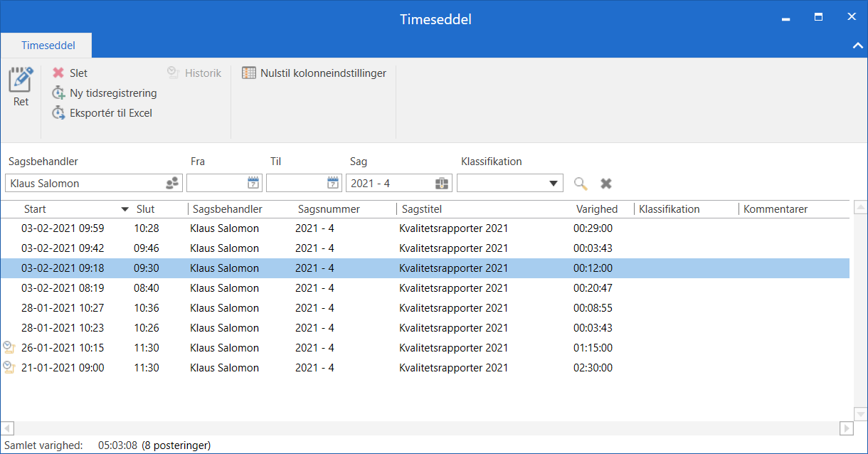Open the Til date calendar picker
868x454 pixels.
click(333, 184)
